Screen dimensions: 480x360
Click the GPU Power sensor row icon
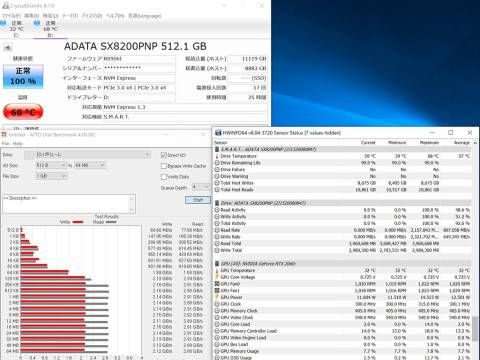tap(217, 297)
